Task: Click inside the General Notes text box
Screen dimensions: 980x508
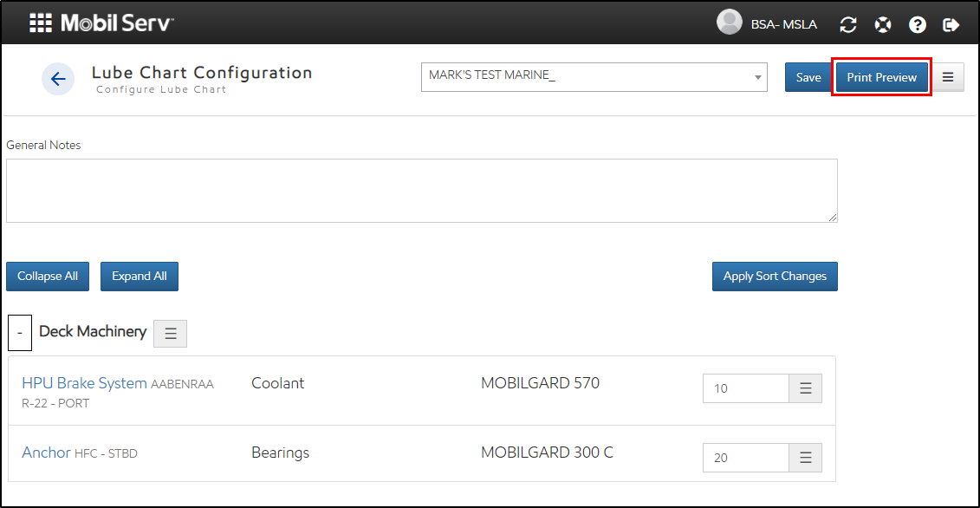Action: click(422, 189)
